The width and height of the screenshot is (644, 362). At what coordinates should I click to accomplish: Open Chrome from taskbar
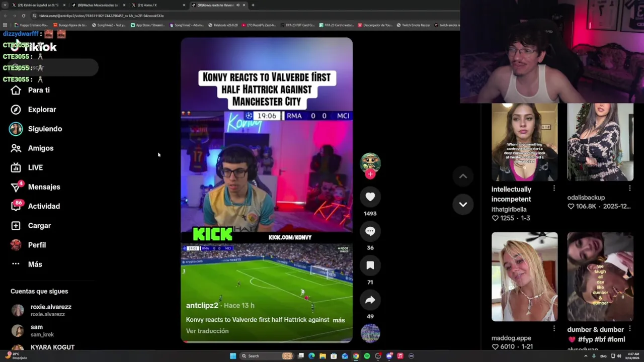click(x=356, y=356)
